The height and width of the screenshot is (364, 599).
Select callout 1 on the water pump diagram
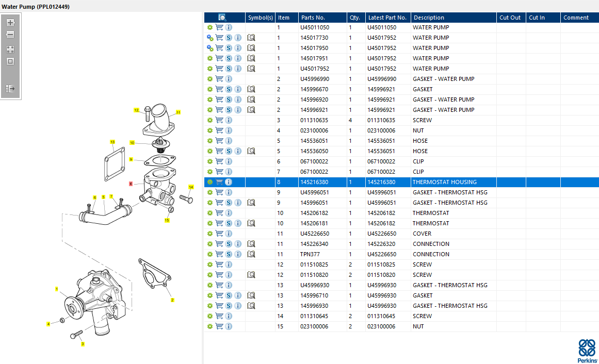(57, 289)
